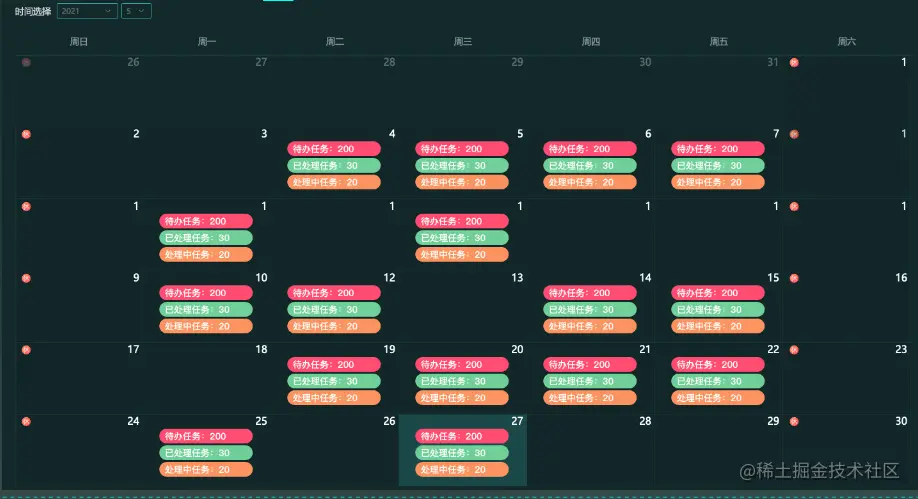
Task: Click the rest-day badge in the day 17 cell
Action: coord(26,350)
